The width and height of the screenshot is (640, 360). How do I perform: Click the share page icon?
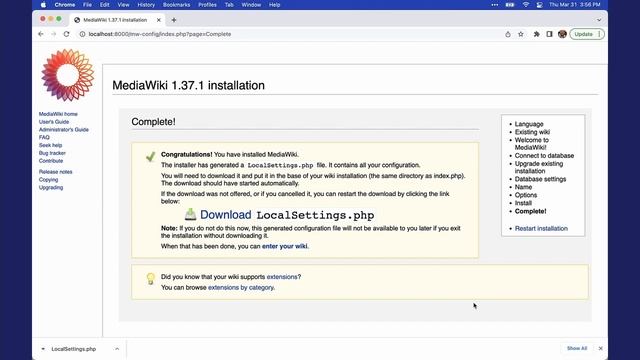(508, 34)
